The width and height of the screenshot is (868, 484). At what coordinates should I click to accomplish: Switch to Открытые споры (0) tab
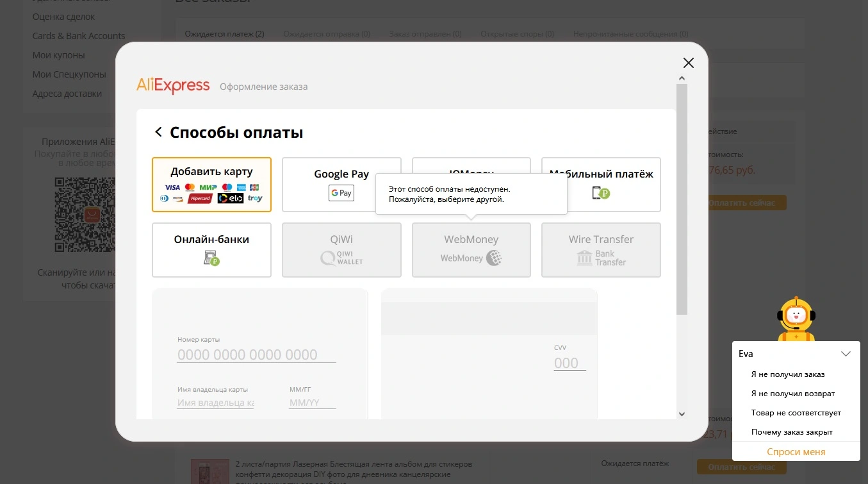coord(518,34)
